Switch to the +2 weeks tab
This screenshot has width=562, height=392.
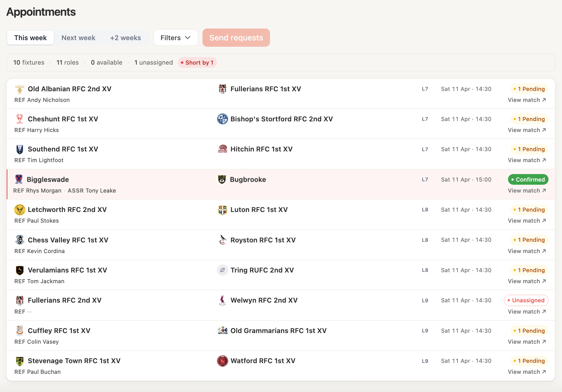(125, 38)
